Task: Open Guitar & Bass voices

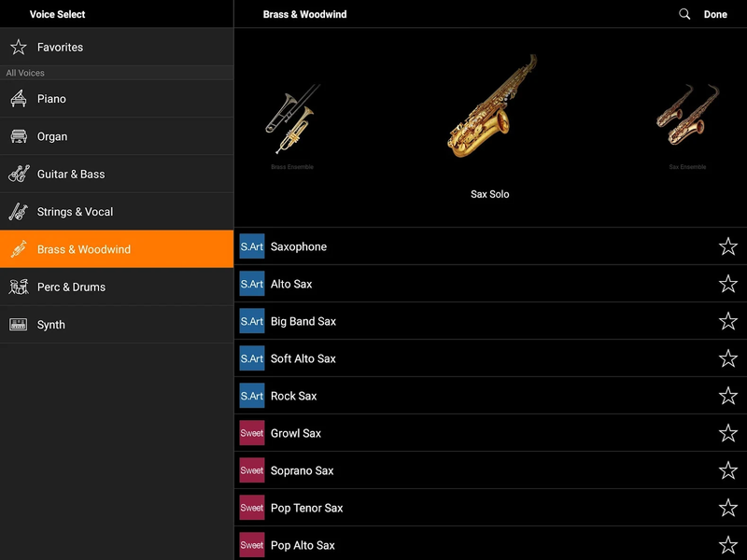Action: (x=70, y=175)
